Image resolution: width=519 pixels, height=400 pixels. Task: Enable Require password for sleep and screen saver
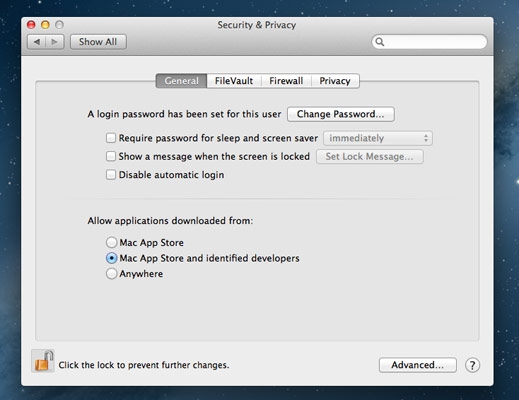111,138
